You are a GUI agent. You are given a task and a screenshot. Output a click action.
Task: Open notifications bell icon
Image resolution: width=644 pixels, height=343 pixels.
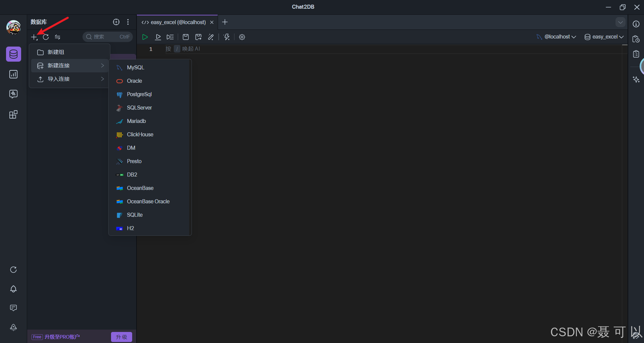point(13,289)
